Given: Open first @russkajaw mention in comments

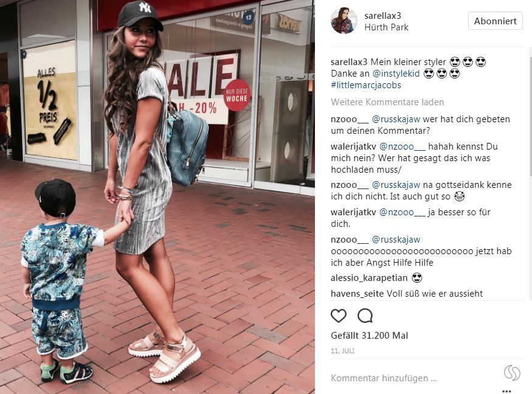Looking at the screenshot, I should [396, 119].
